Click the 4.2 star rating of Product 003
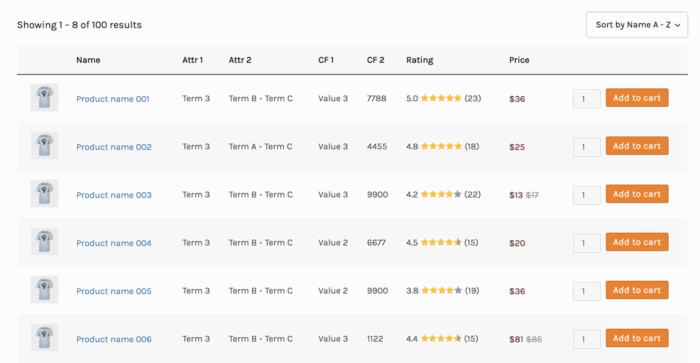700x363 pixels. tap(441, 194)
